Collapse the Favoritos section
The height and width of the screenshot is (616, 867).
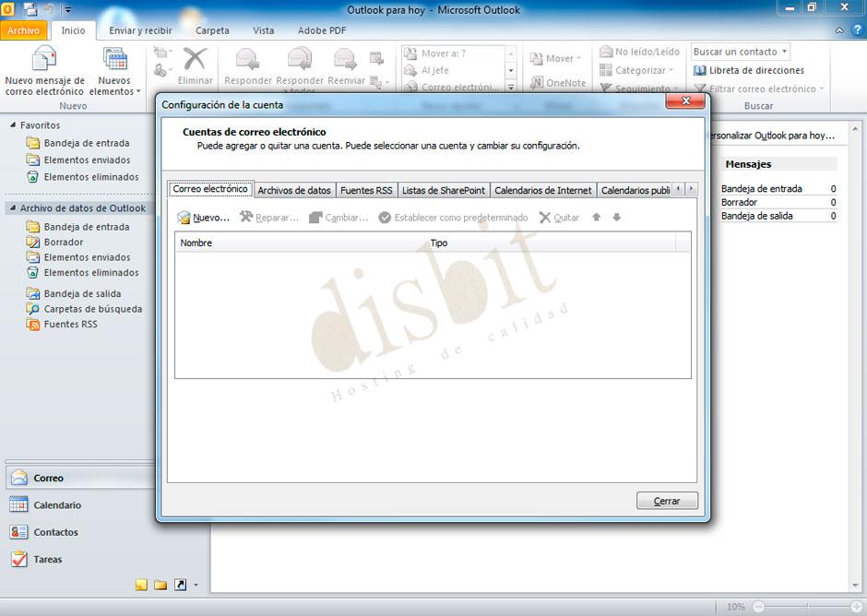[11, 124]
